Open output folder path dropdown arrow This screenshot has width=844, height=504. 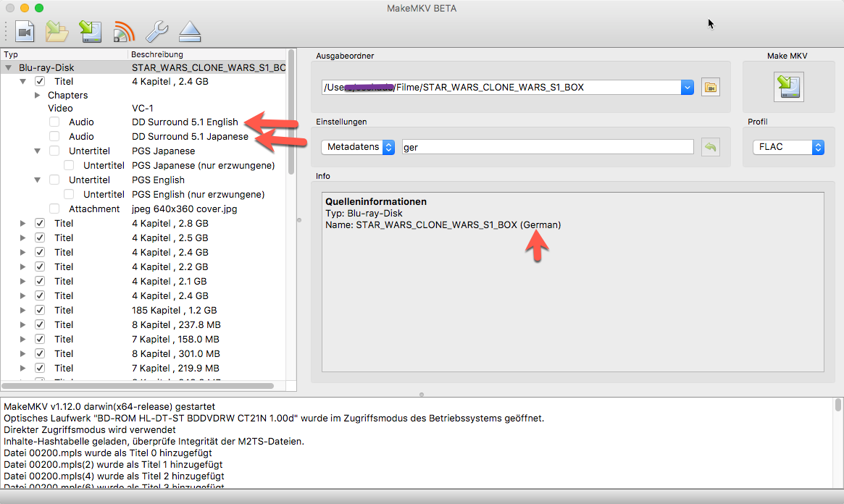point(688,87)
